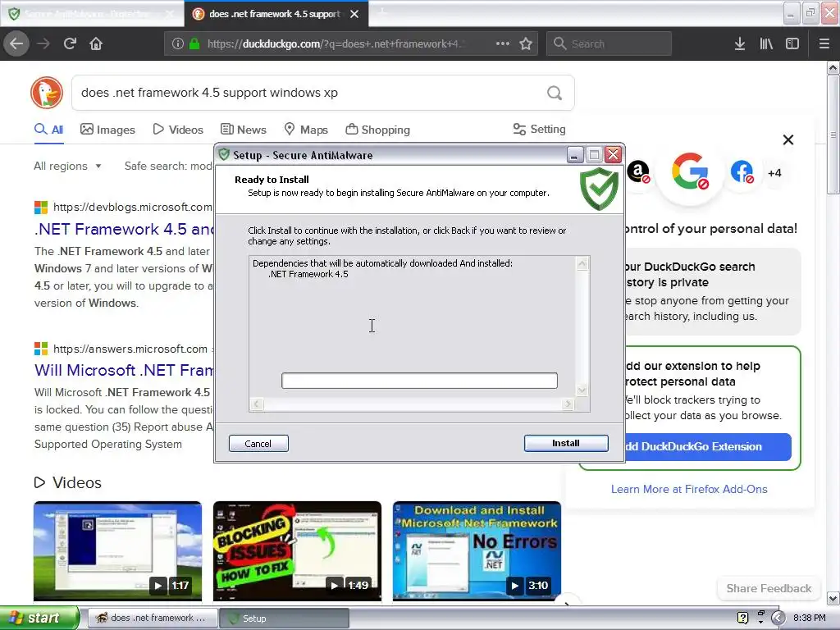Click the Firefox Search box
Viewport: 840px width, 630px height.
tap(609, 43)
